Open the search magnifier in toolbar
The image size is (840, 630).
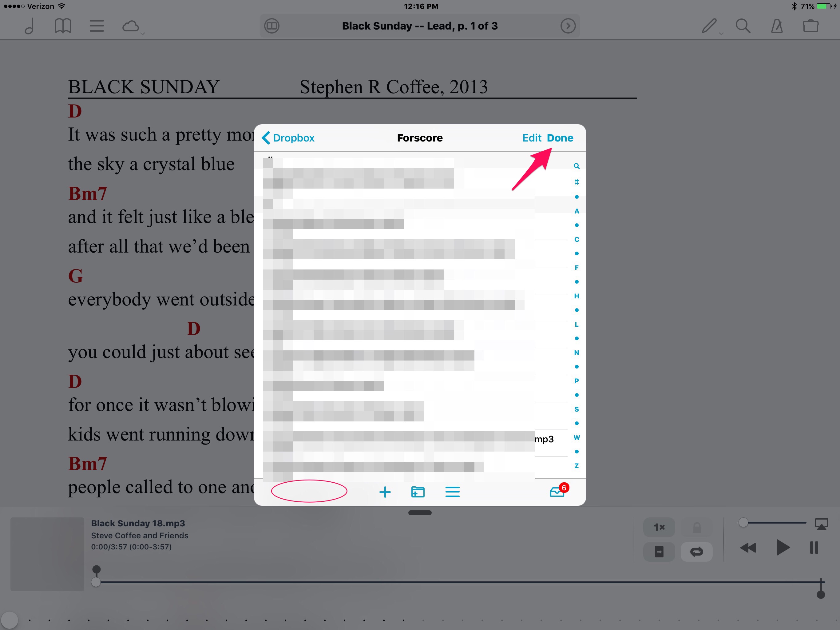coord(743,26)
